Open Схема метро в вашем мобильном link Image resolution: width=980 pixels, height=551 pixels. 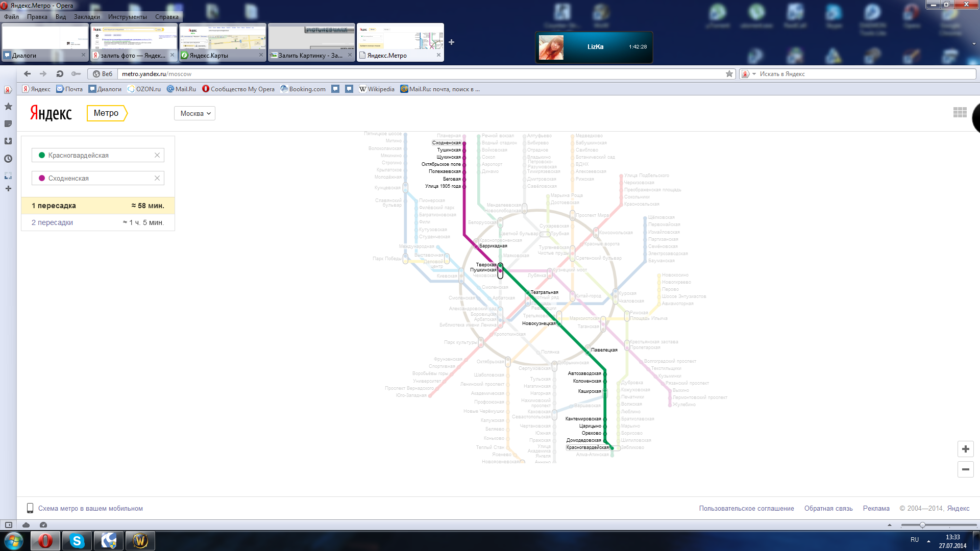point(90,508)
